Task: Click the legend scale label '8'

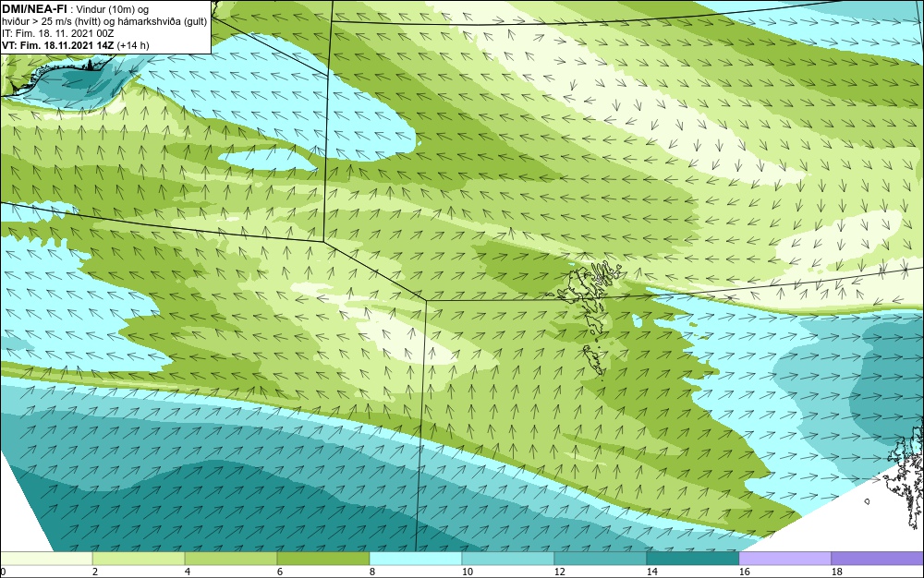Action: coord(371,572)
